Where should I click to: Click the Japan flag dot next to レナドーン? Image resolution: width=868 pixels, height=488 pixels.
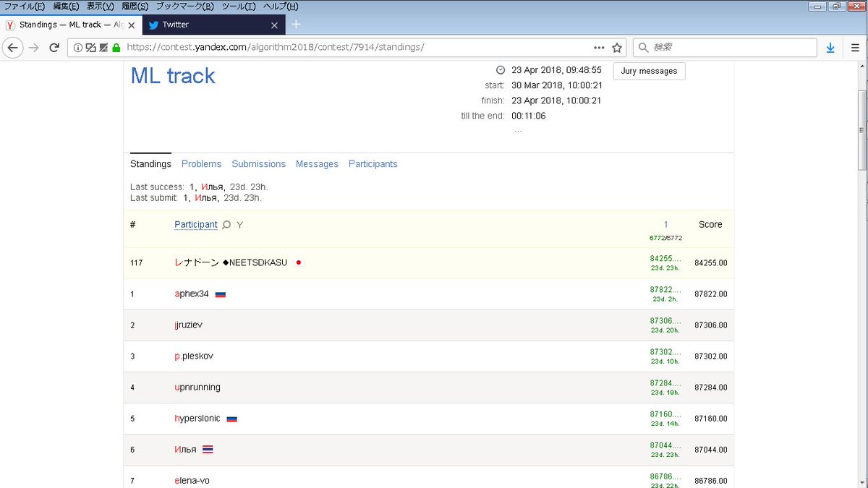pyautogui.click(x=298, y=262)
